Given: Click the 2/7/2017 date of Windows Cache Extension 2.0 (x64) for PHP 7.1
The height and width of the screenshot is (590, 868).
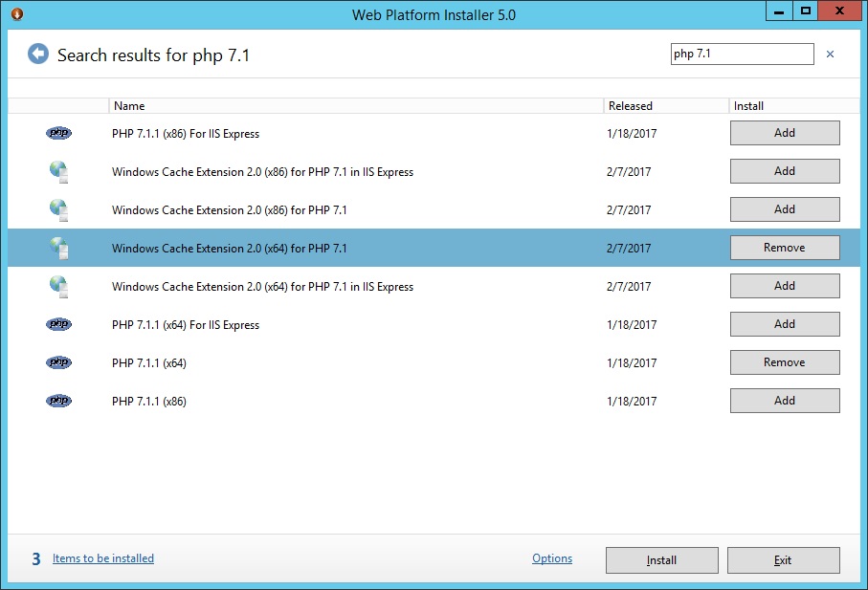Looking at the screenshot, I should pos(629,249).
